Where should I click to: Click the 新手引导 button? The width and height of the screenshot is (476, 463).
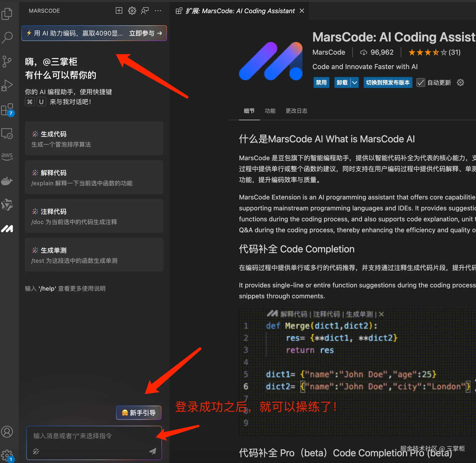(139, 413)
